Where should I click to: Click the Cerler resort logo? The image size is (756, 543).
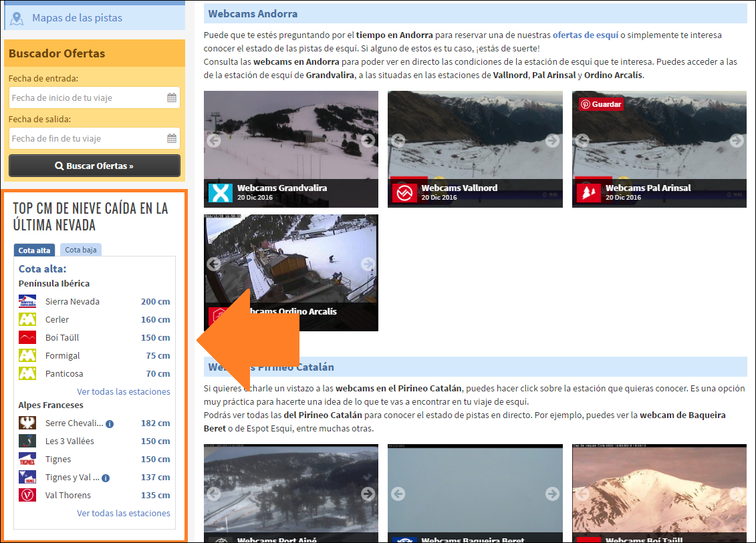pos(27,319)
